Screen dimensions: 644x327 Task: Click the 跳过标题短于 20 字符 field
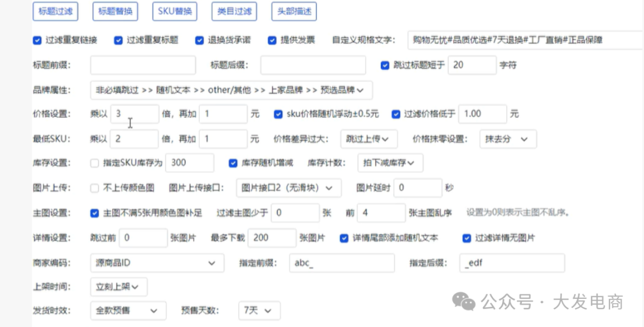tap(472, 65)
